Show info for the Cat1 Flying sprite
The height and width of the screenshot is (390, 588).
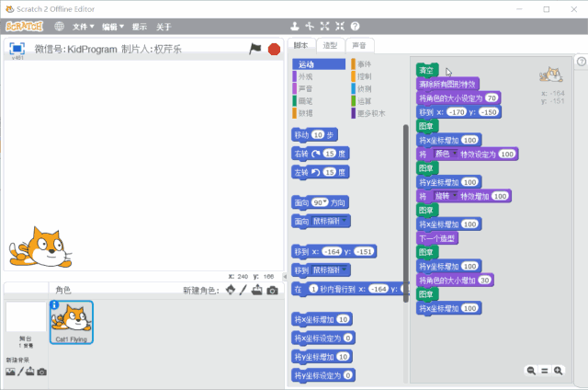coord(55,305)
